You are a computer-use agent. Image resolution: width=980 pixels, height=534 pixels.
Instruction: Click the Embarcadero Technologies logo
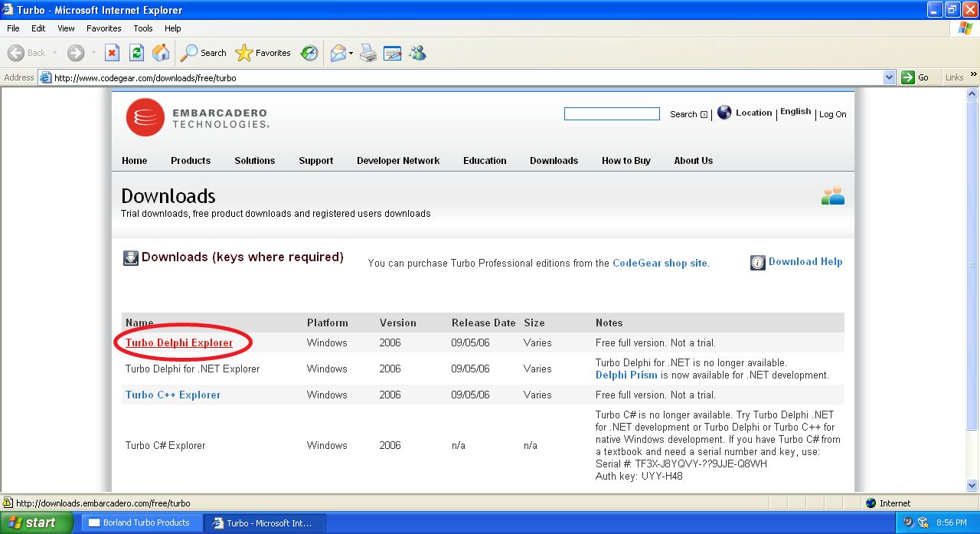coord(198,117)
